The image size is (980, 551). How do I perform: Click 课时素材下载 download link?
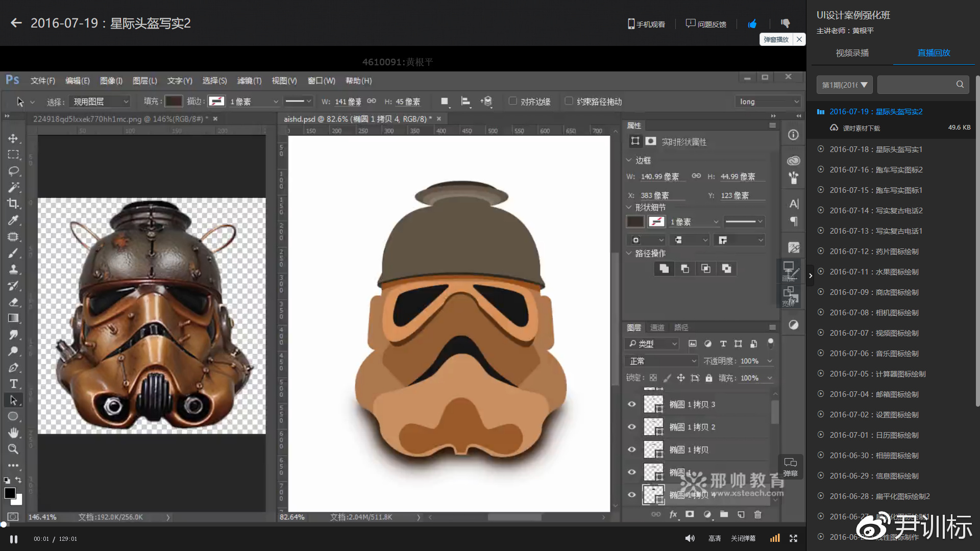click(861, 128)
